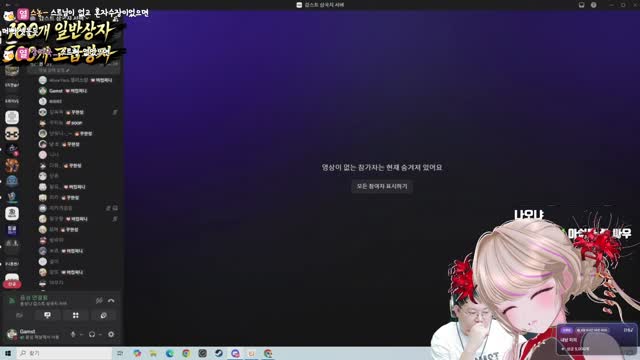Open Steam from the Windows taskbar

[x=219, y=353]
